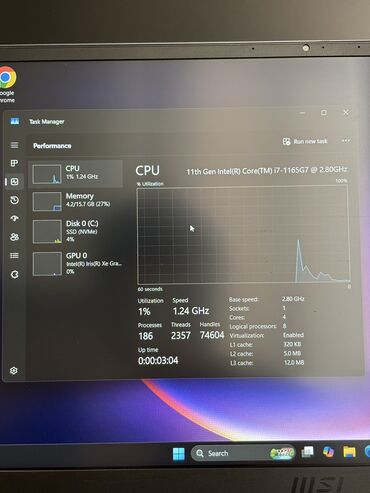Click the Virtualization Enabled value

pos(293,335)
